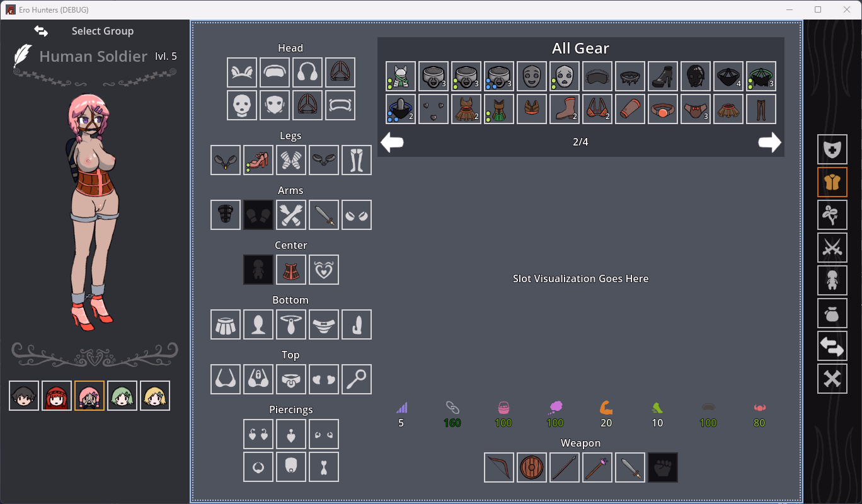Click the pleated skirt bottom slot
The height and width of the screenshot is (504, 862).
(226, 324)
